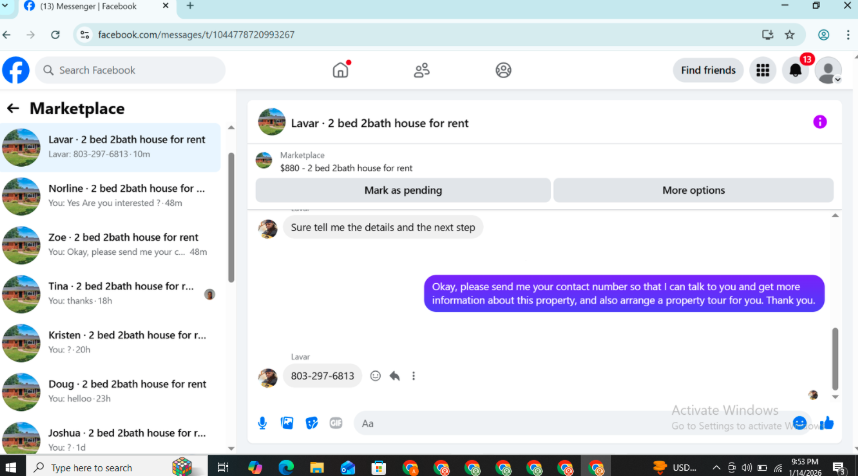The height and width of the screenshot is (476, 858).
Task: Send a thumbs up like
Action: (826, 423)
